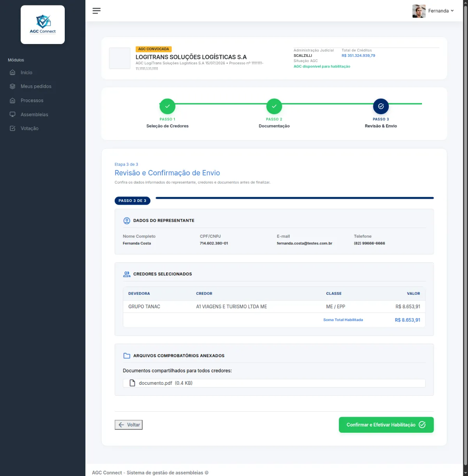Click the Credores Selecionados people icon

pyautogui.click(x=127, y=274)
